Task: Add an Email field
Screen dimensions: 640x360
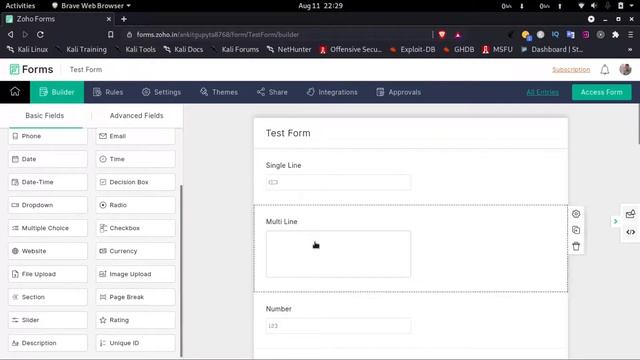Action: tap(136, 136)
